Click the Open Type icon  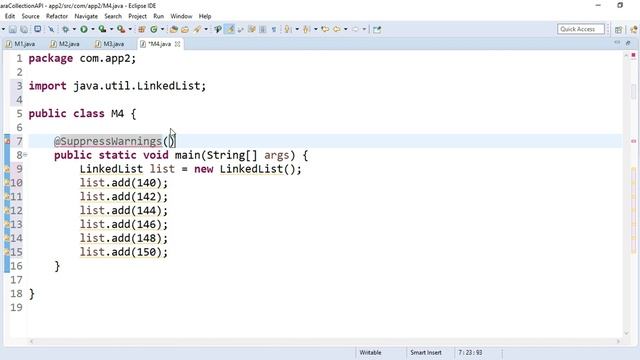[173, 29]
